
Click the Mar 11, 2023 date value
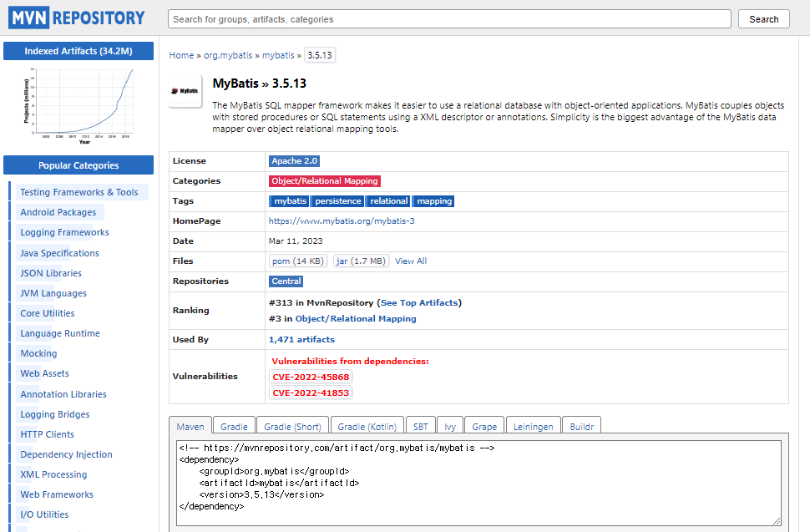click(x=296, y=241)
